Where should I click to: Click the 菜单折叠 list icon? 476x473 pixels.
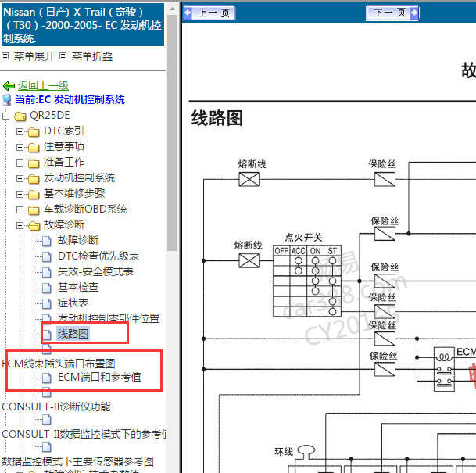coord(63,56)
